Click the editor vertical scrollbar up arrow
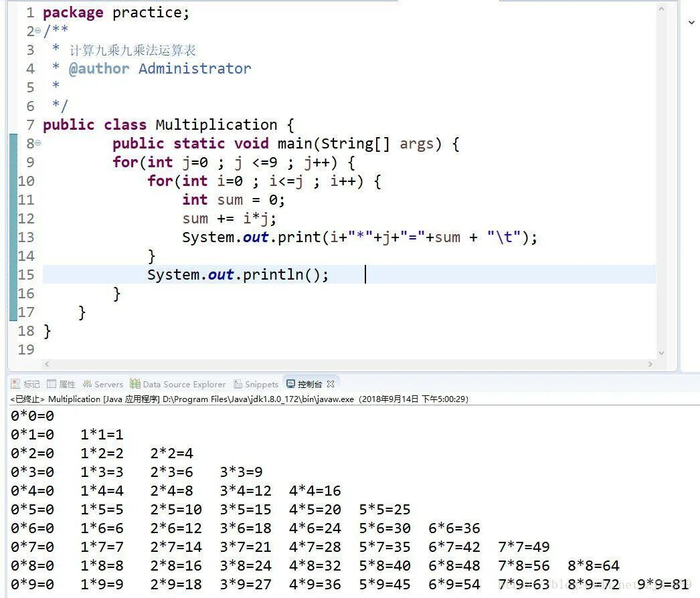700x598 pixels. coord(662,9)
